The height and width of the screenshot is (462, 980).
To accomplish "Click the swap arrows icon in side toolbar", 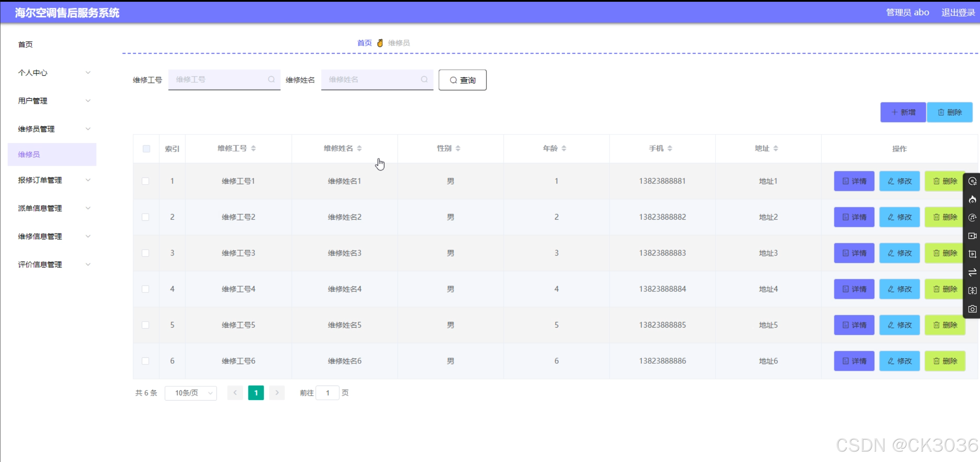I will 972,272.
